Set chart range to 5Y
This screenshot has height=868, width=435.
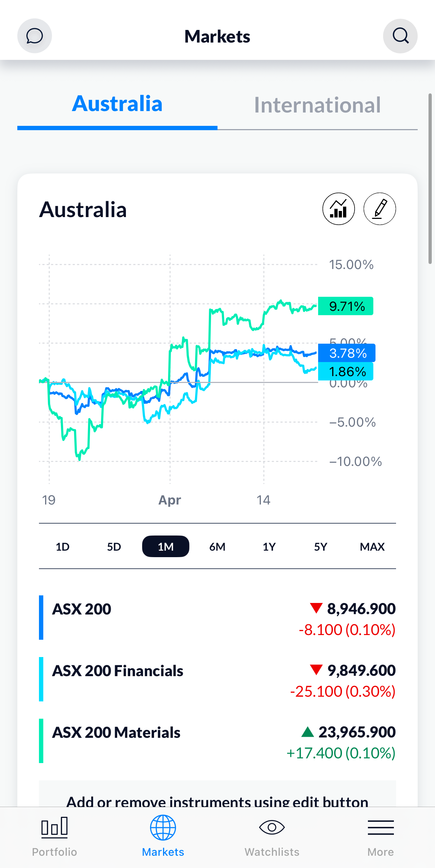[321, 547]
